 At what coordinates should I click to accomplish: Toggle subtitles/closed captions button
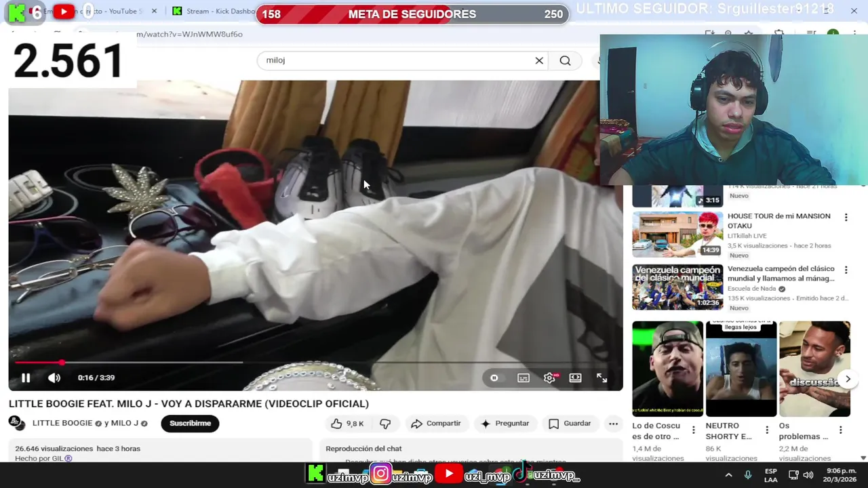click(x=524, y=378)
